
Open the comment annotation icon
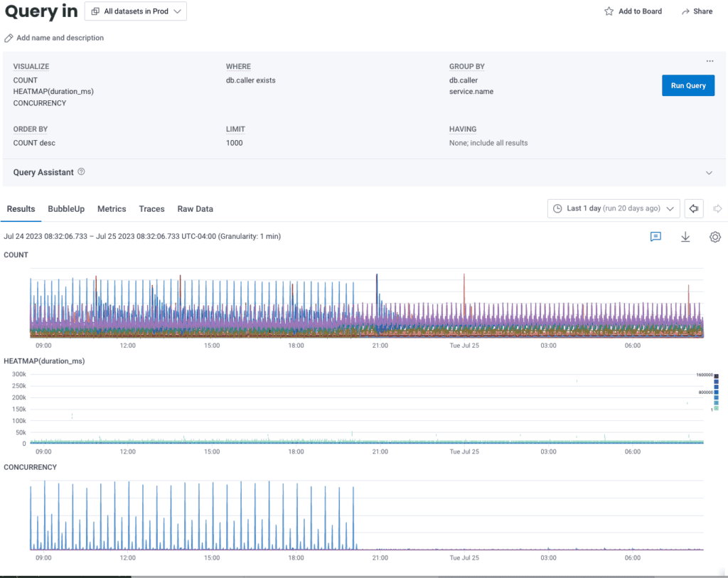point(655,237)
